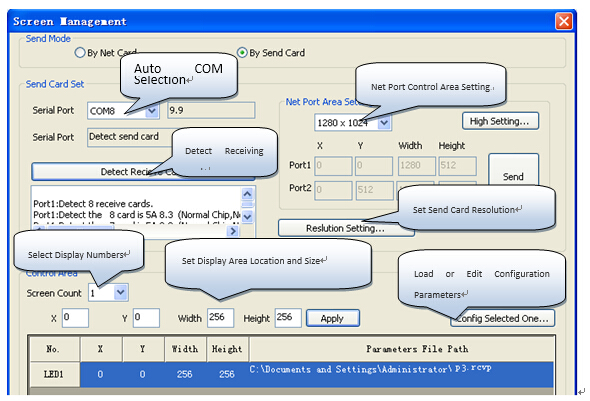The width and height of the screenshot is (590, 401).
Task: Click the No. column header
Action: (x=55, y=349)
